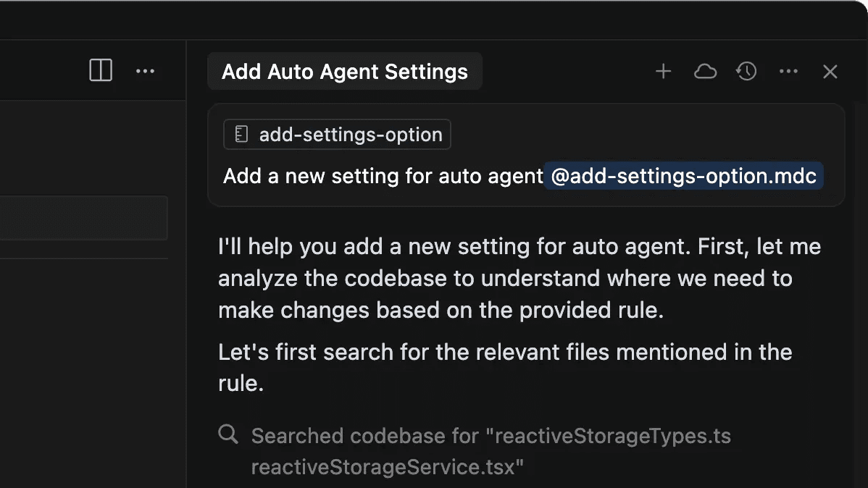Open the editor header's more actions menu

[x=145, y=70]
